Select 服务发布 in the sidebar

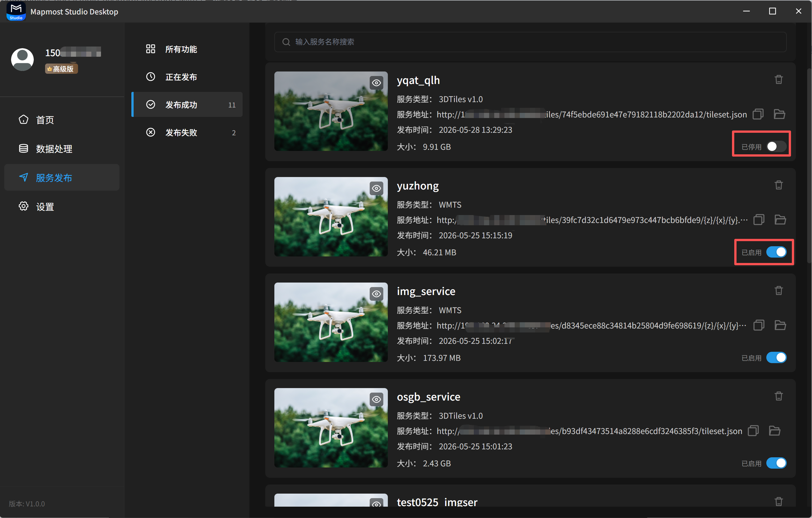(x=62, y=178)
